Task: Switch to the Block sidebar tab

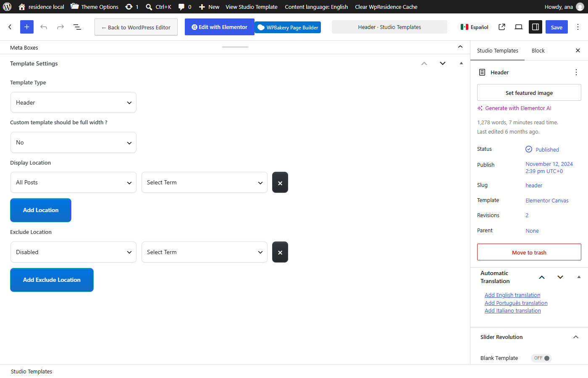Action: point(538,50)
